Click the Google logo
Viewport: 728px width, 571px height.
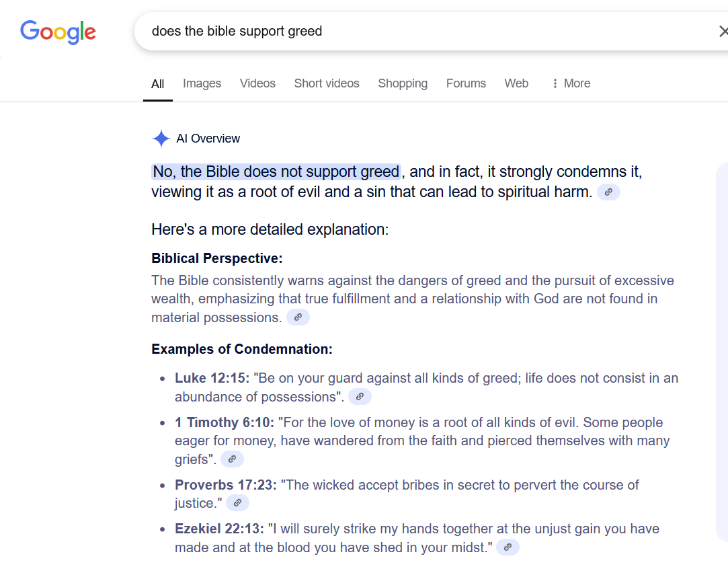point(58,32)
